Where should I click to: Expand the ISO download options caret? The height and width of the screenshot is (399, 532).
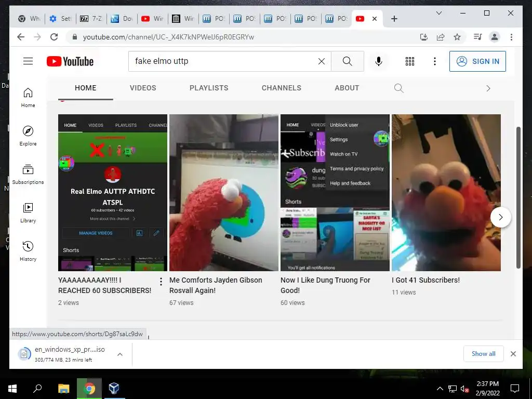click(120, 354)
